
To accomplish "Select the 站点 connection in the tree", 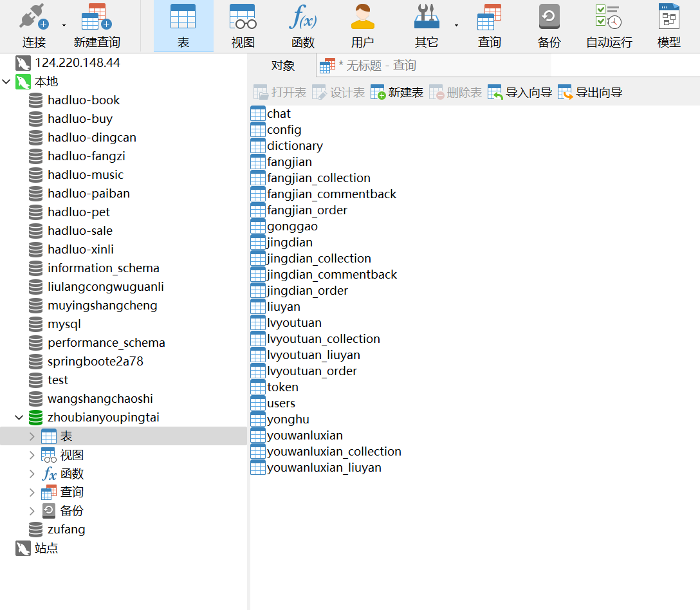I will 46,548.
